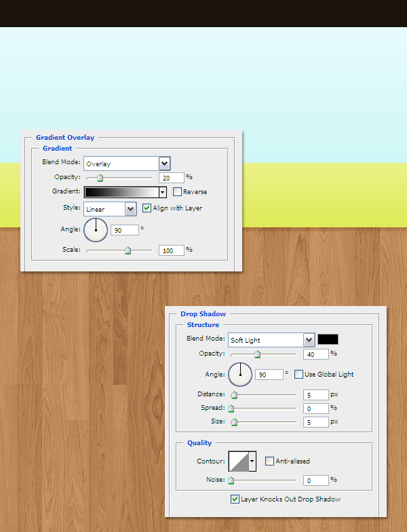Viewport: 407px width, 532px height.
Task: Adjust the Size slider handle
Action: coord(234,422)
